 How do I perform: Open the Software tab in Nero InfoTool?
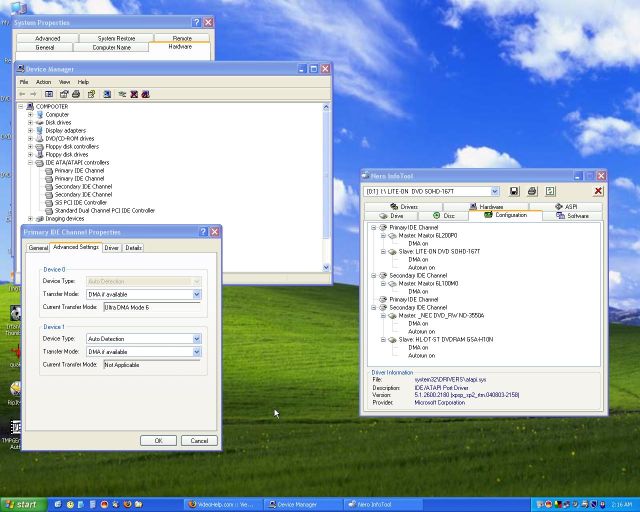click(572, 216)
